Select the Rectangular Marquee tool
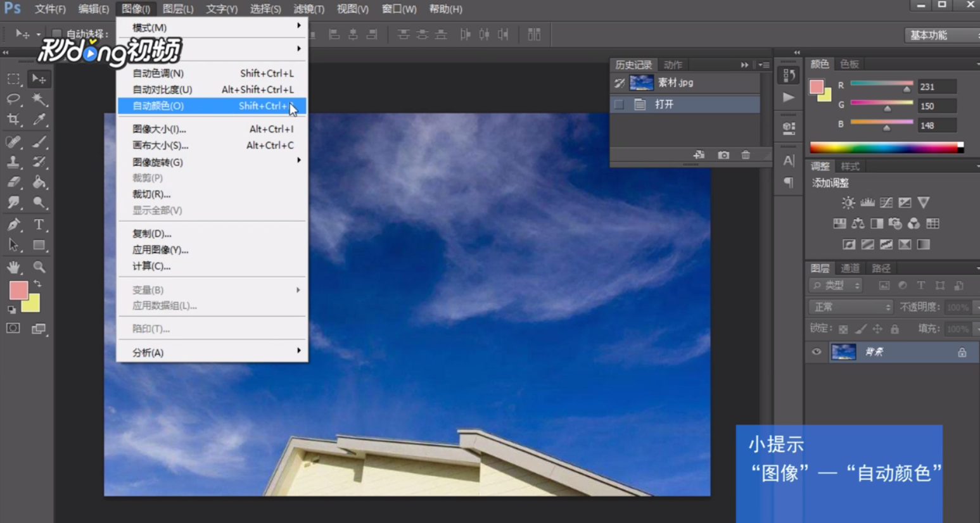The height and width of the screenshot is (523, 980). click(13, 79)
